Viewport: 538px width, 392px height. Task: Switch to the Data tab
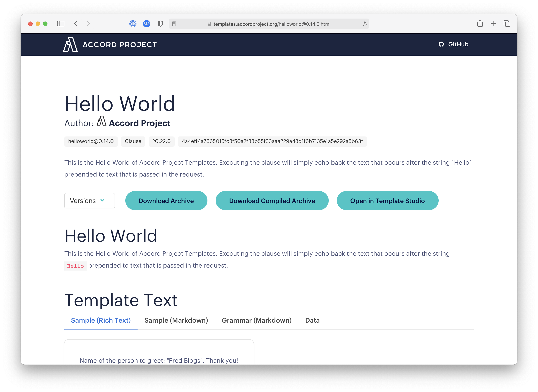[312, 320]
